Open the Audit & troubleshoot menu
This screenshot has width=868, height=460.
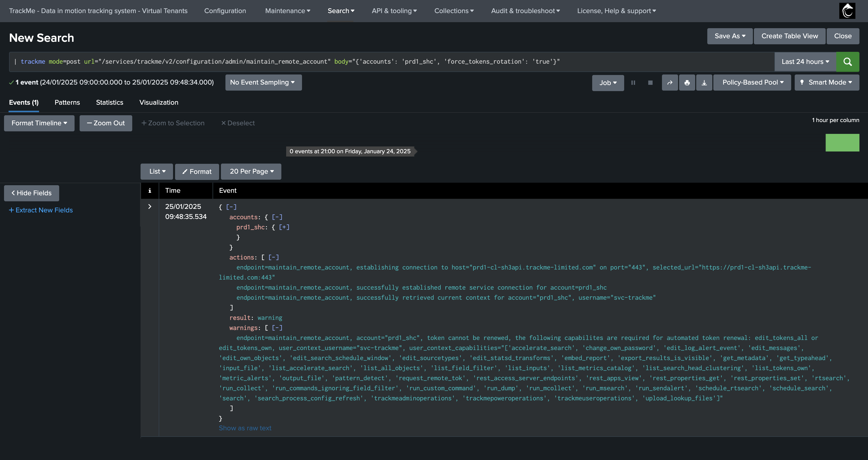(x=525, y=11)
